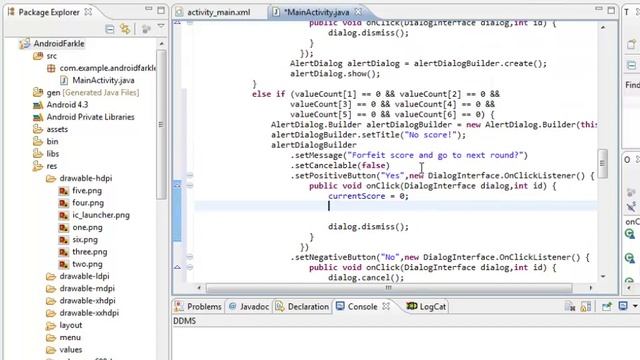Click Package Explorer scrollbar up arrow
This screenshot has height=360, width=640.
click(162, 43)
